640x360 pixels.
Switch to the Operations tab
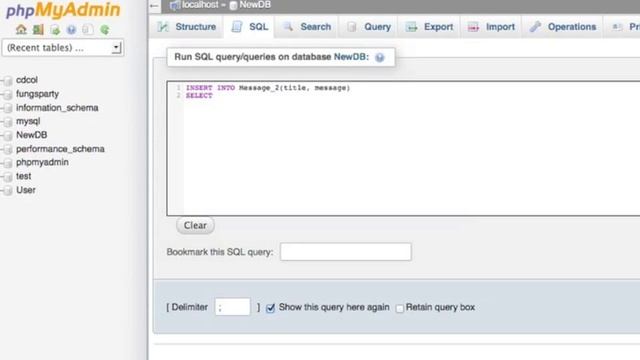point(563,27)
